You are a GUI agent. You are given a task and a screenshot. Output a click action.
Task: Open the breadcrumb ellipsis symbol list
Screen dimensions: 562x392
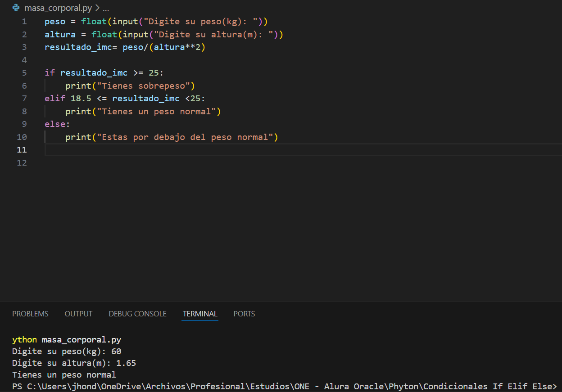coord(106,8)
